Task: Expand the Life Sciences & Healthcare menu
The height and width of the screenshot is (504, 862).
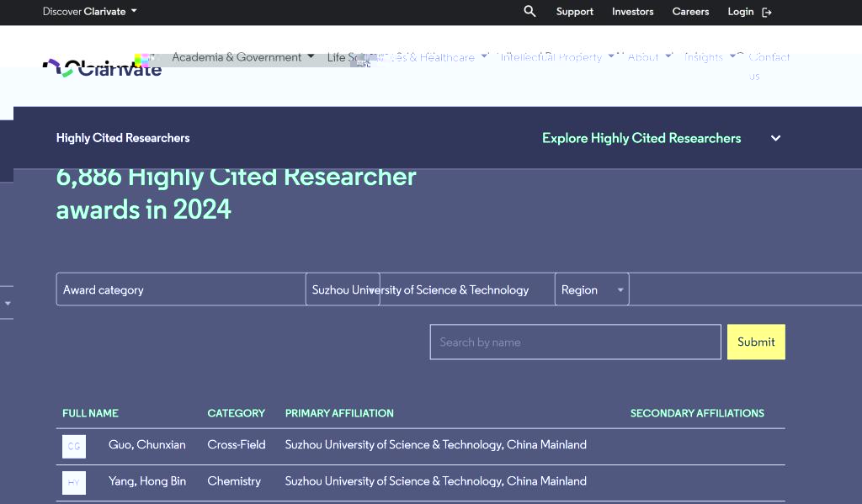Action: tap(407, 57)
